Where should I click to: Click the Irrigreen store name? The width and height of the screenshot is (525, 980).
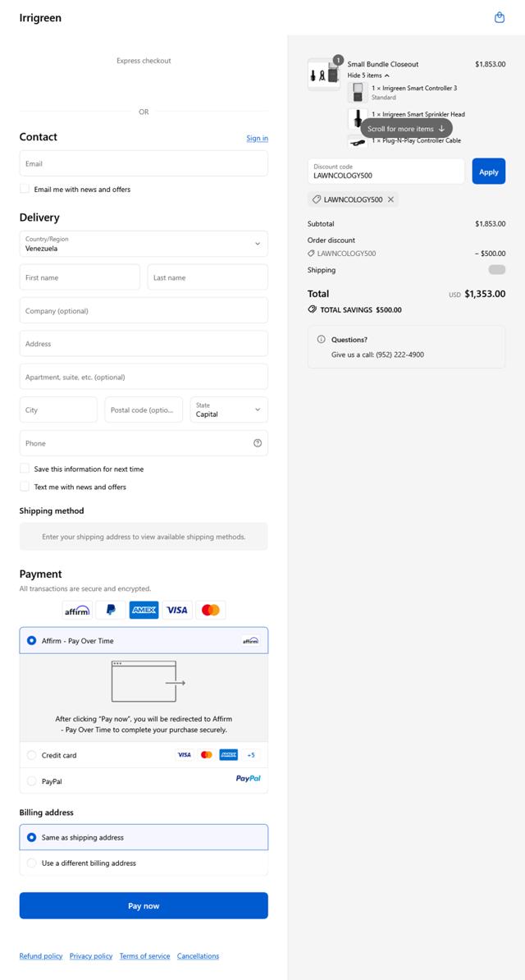pyautogui.click(x=40, y=18)
